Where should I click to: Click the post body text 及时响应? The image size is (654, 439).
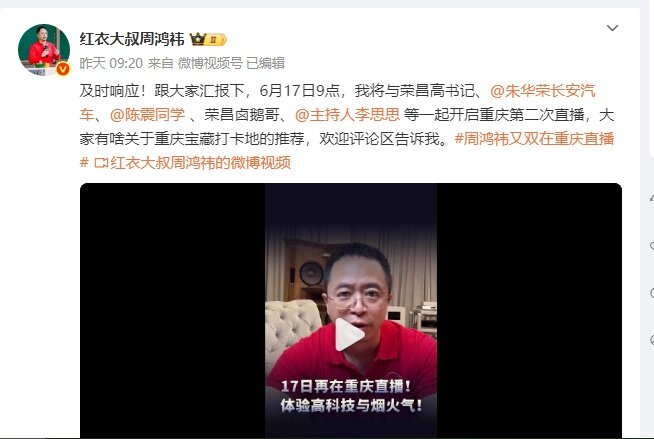point(110,91)
